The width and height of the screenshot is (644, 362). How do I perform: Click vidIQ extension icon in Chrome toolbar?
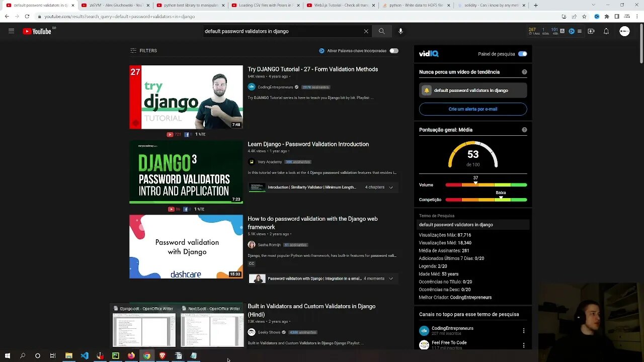pyautogui.click(x=597, y=17)
